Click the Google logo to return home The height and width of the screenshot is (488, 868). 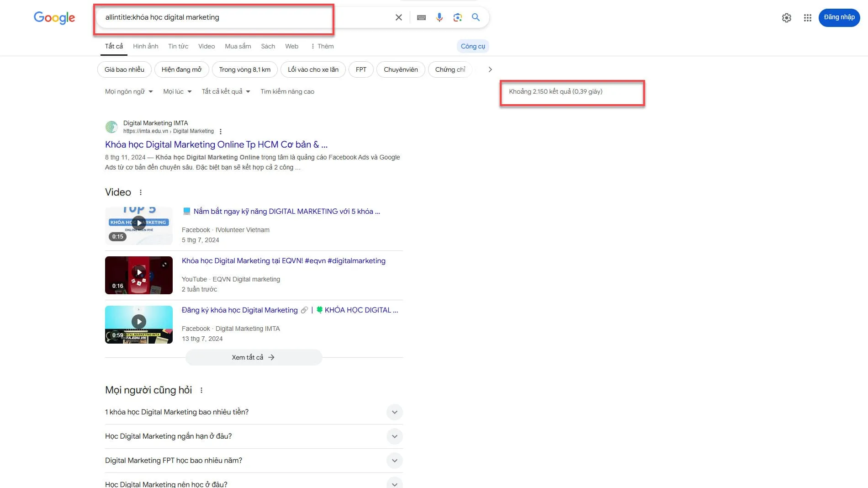(x=54, y=18)
